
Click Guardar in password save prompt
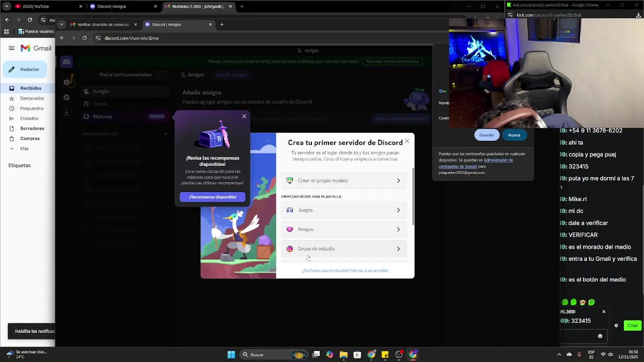point(487,135)
